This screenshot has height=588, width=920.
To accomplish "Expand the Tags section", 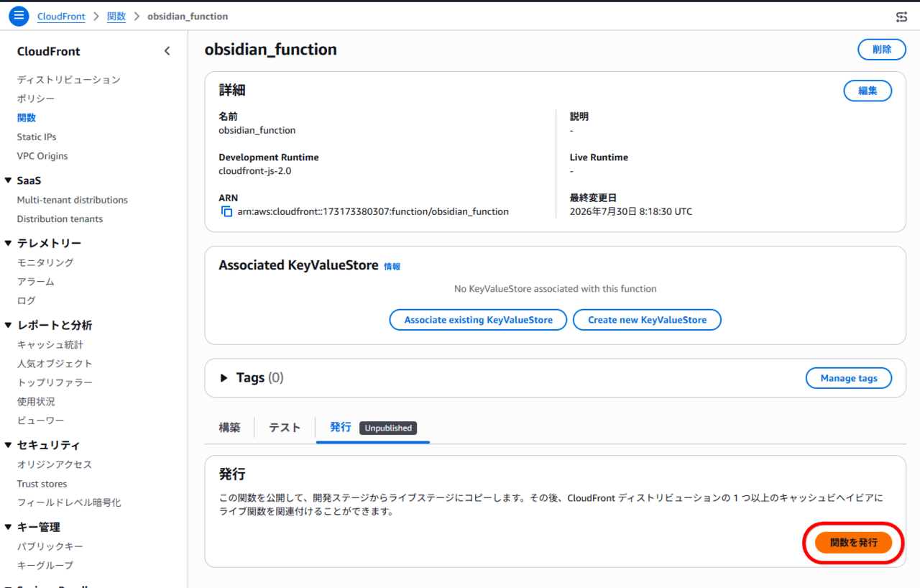I will pos(224,377).
